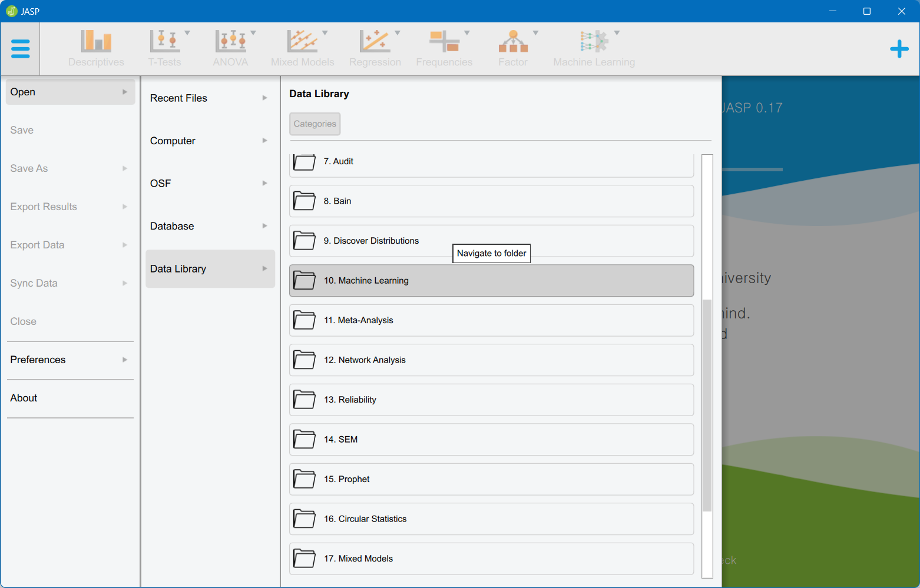Select OSF as file source
The width and height of the screenshot is (920, 588).
[210, 184]
